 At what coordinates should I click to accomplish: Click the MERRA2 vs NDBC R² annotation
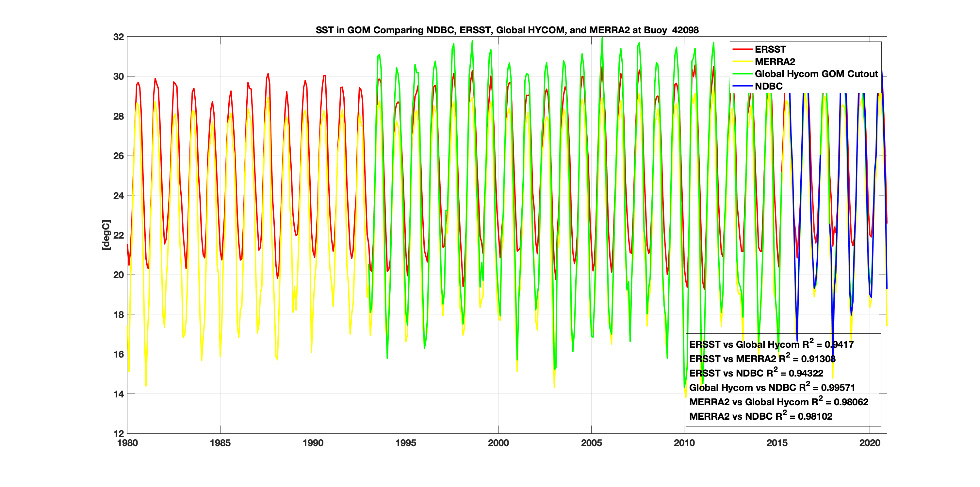760,416
